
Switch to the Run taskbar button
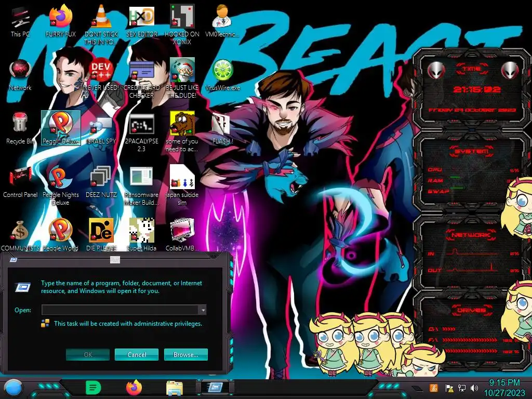215,388
